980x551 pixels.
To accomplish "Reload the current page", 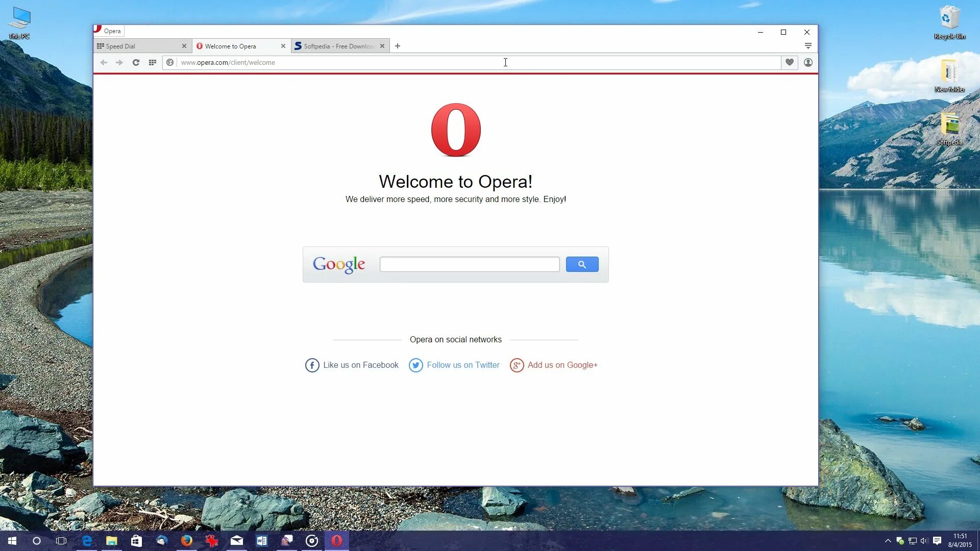I will click(x=136, y=62).
